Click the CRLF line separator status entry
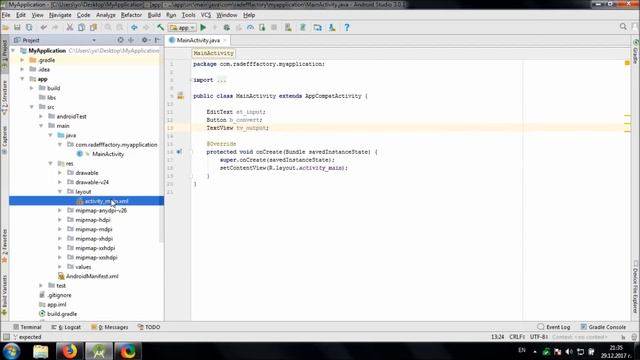This screenshot has height=360, width=640. 517,337
